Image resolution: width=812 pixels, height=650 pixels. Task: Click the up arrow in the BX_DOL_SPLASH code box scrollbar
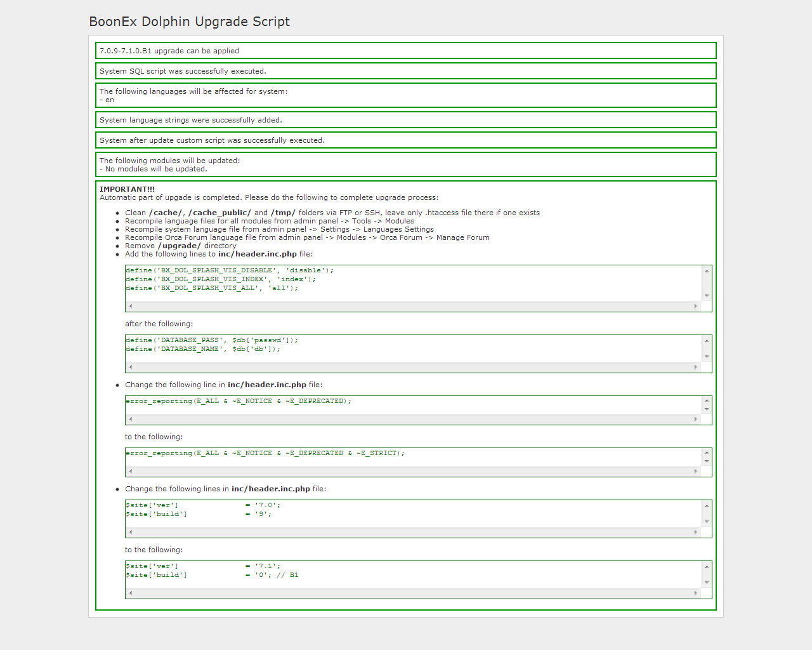tap(707, 271)
